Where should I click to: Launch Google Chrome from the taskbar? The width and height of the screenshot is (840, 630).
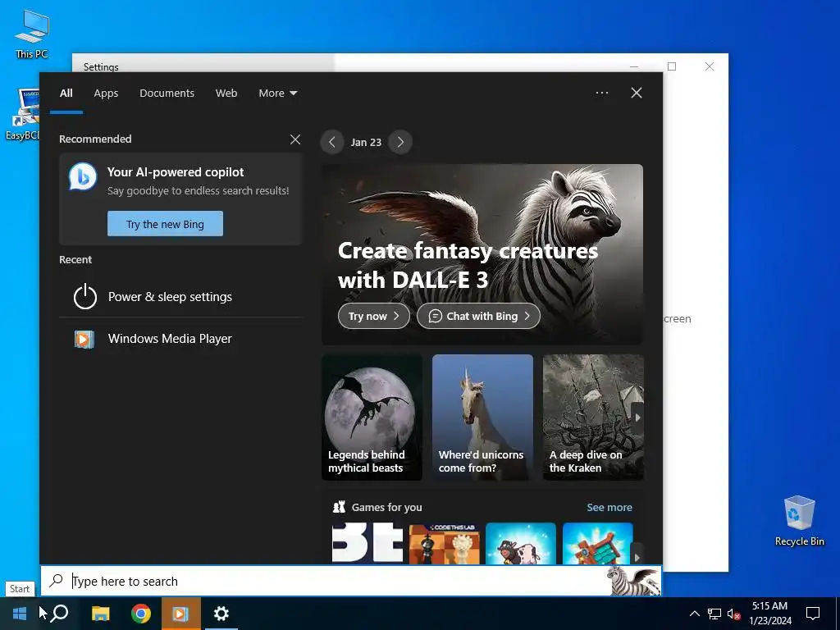coord(141,614)
